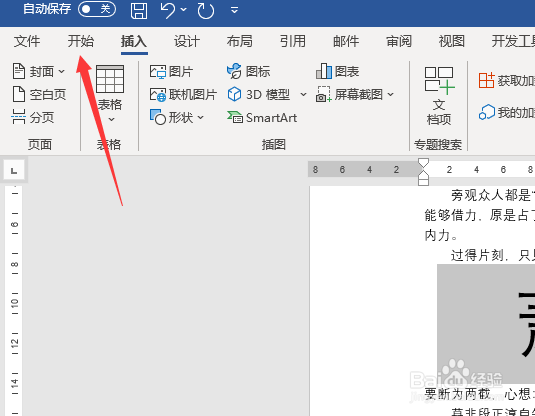
Task: Go to the 引用 tab
Action: pos(293,41)
